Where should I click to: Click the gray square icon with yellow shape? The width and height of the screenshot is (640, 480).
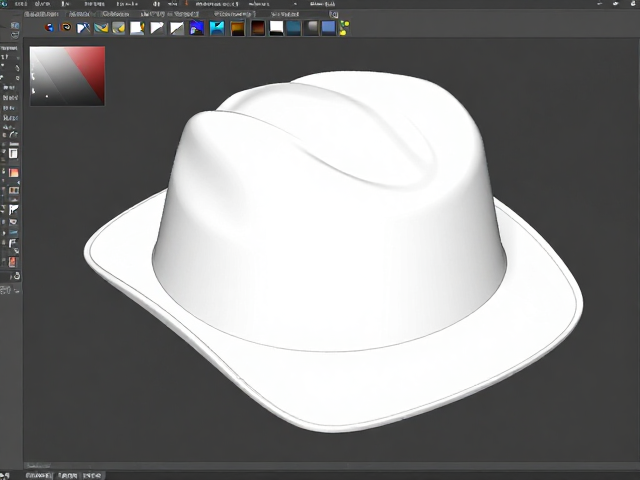tap(119, 28)
